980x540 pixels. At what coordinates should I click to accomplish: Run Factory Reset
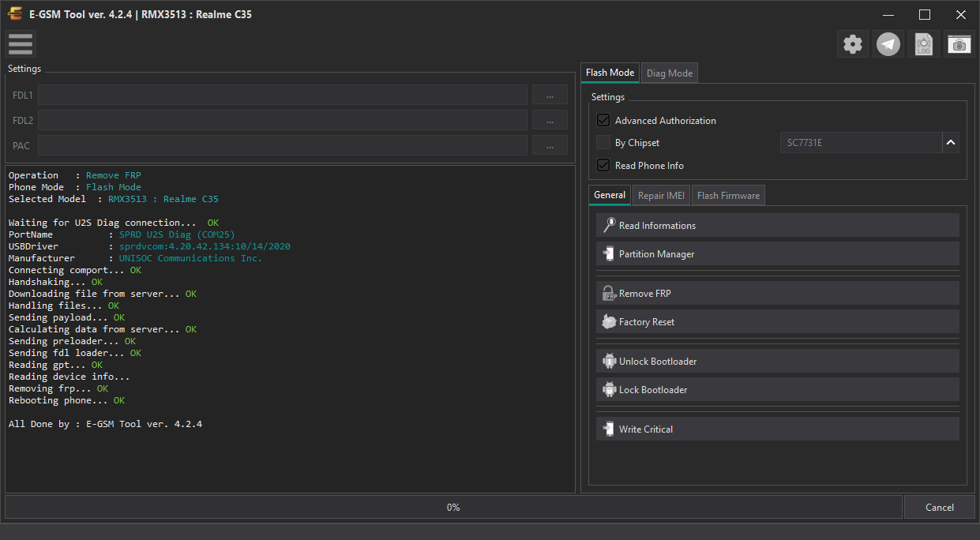pyautogui.click(x=778, y=321)
